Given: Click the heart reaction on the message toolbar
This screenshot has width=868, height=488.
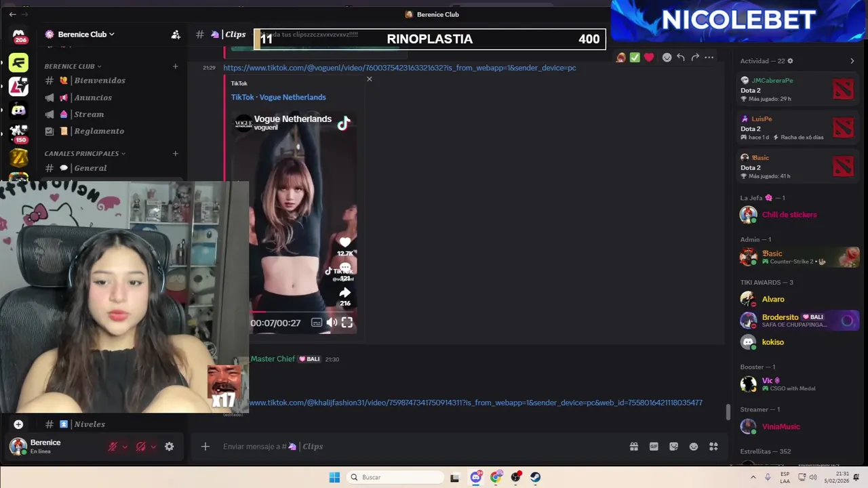Looking at the screenshot, I should click(x=649, y=58).
